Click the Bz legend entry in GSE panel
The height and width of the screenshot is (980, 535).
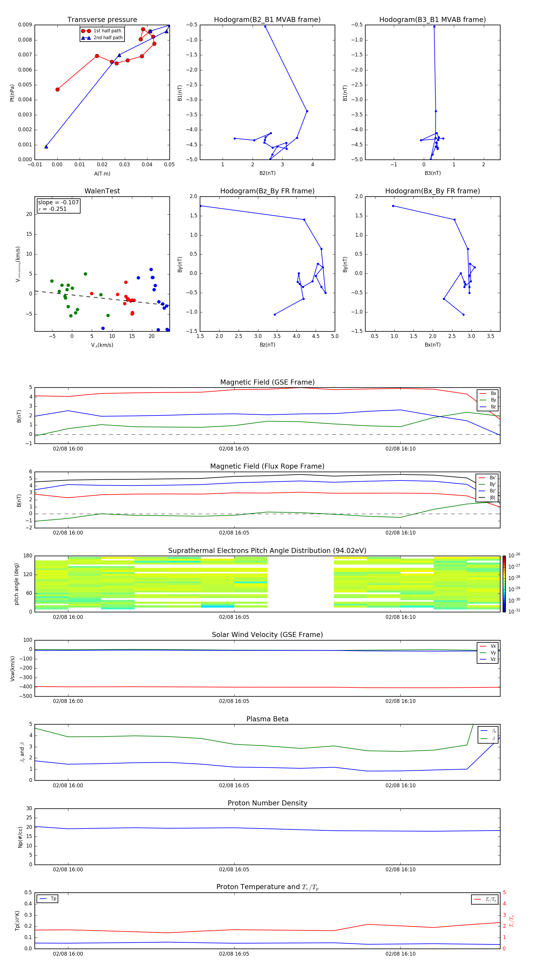pyautogui.click(x=488, y=407)
